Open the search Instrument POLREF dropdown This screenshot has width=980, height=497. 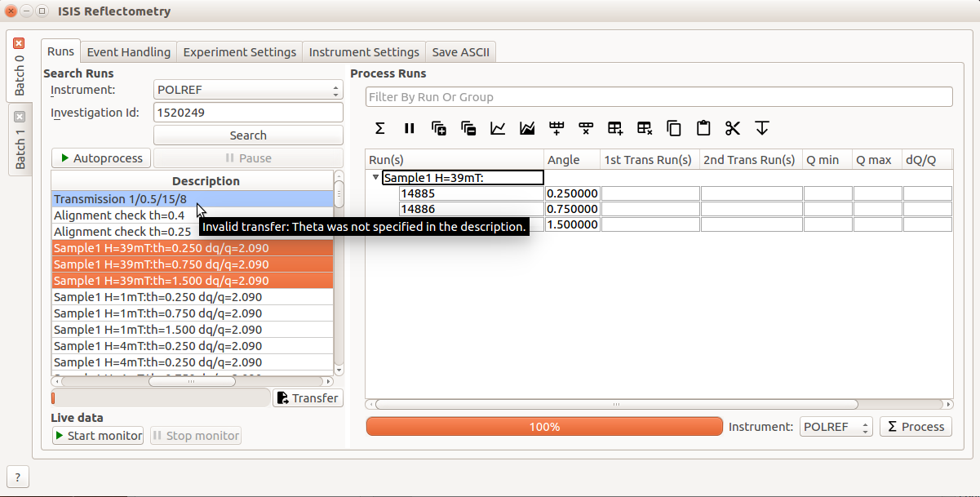(248, 90)
